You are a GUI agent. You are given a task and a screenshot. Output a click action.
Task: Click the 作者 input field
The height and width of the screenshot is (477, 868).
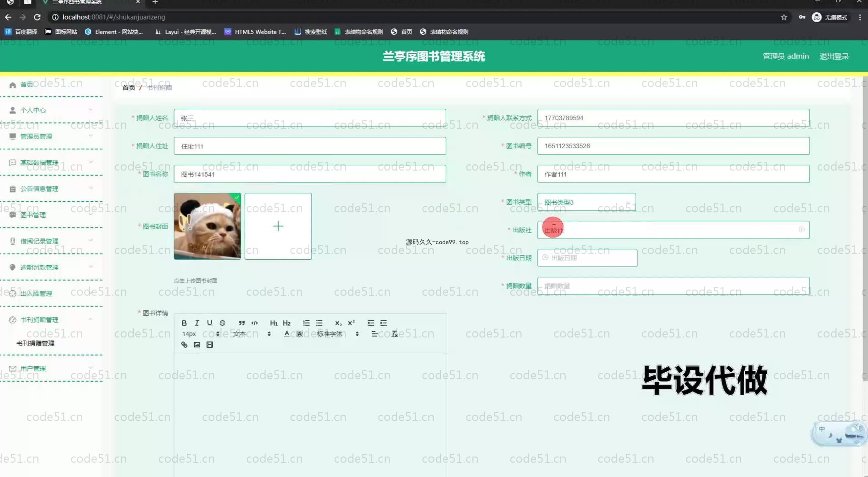pyautogui.click(x=673, y=174)
